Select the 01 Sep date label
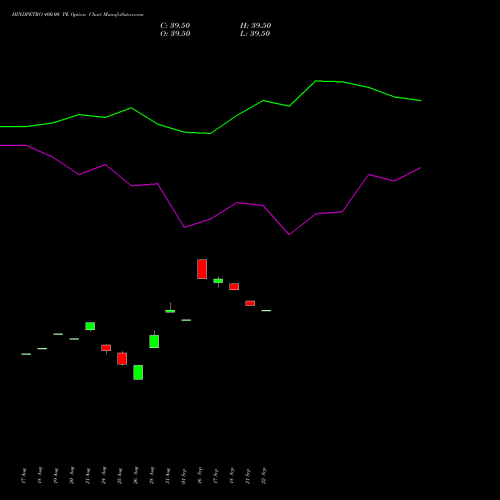 (x=184, y=476)
